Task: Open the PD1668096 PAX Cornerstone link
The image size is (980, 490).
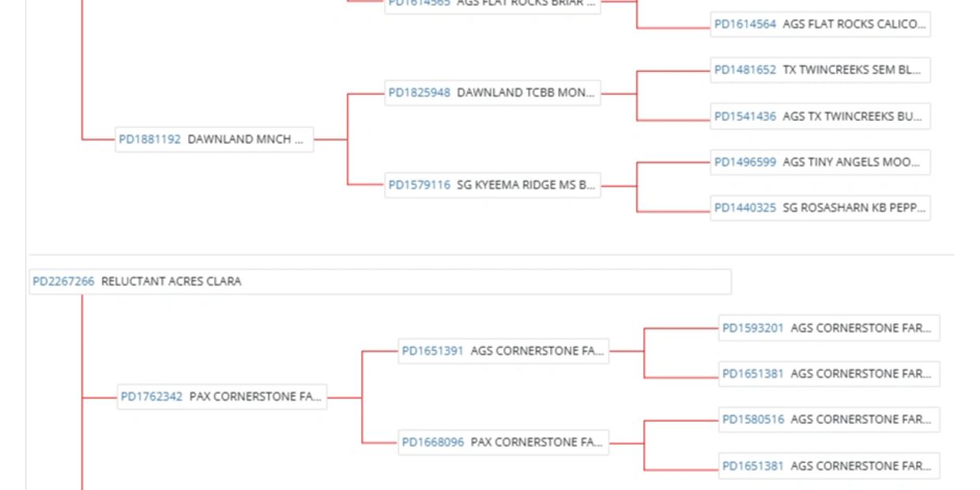Action: 432,443
